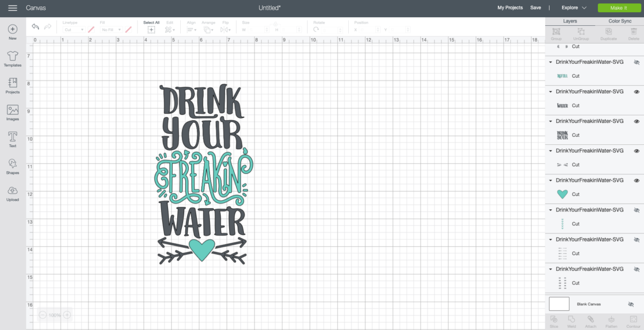Click the teal heart on canvas
Viewport: 644px width, 330px height.
202,250
